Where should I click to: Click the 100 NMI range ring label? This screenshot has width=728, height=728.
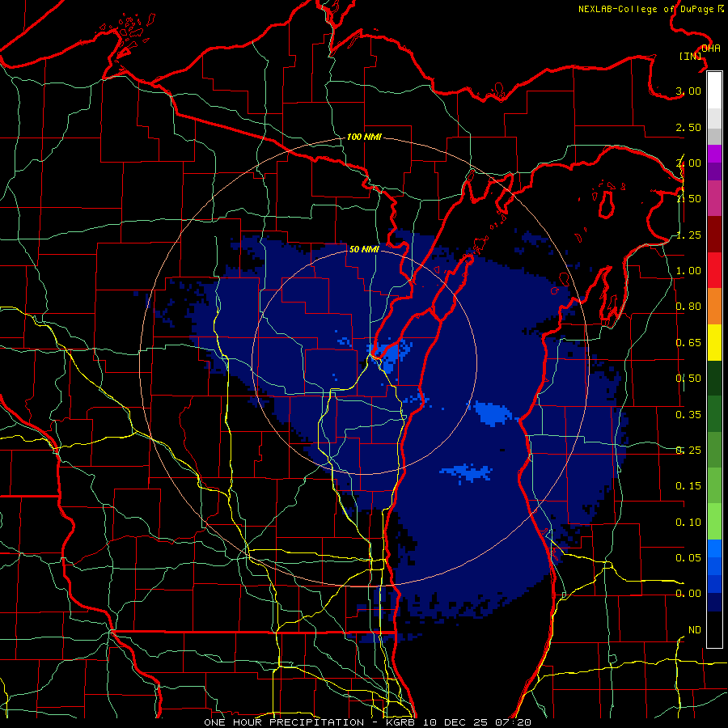[x=364, y=137]
